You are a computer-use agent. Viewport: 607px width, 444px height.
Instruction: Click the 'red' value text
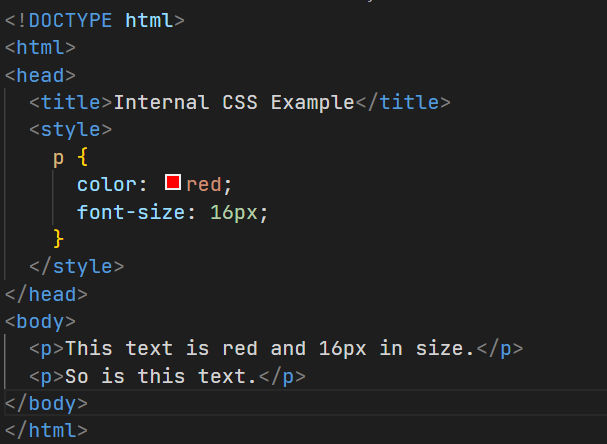point(204,184)
